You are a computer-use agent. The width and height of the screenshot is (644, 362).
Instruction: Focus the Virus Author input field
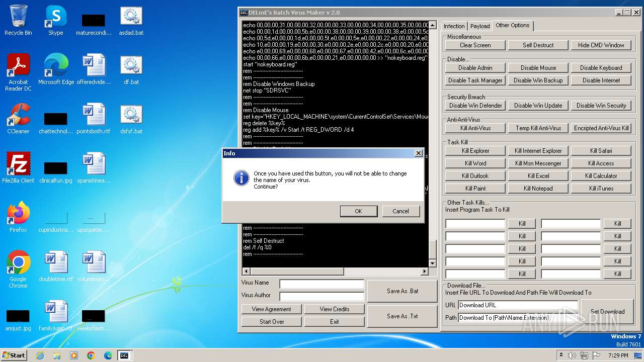(321, 297)
